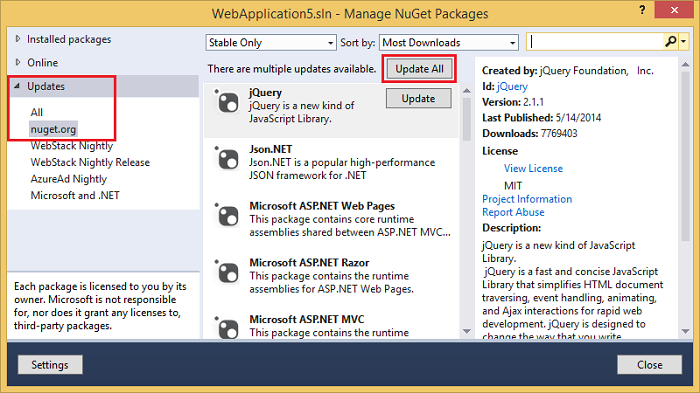Select the Microsoft and .NET source
Viewport: 700px width, 393px height.
pyautogui.click(x=75, y=195)
